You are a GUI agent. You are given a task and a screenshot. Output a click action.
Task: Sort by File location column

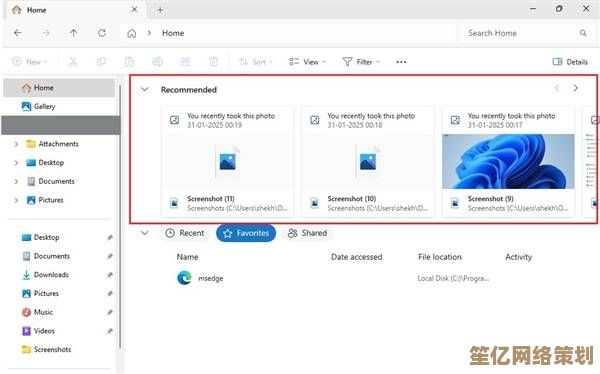[x=440, y=257]
